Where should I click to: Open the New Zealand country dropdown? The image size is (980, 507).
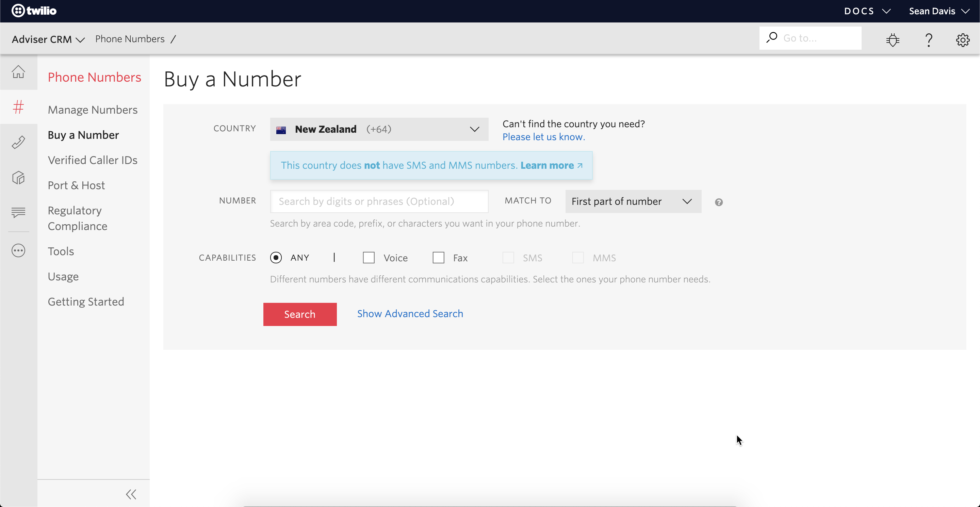coord(379,129)
